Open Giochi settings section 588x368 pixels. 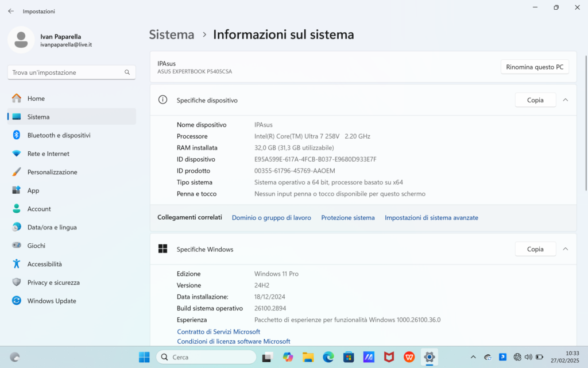(36, 246)
